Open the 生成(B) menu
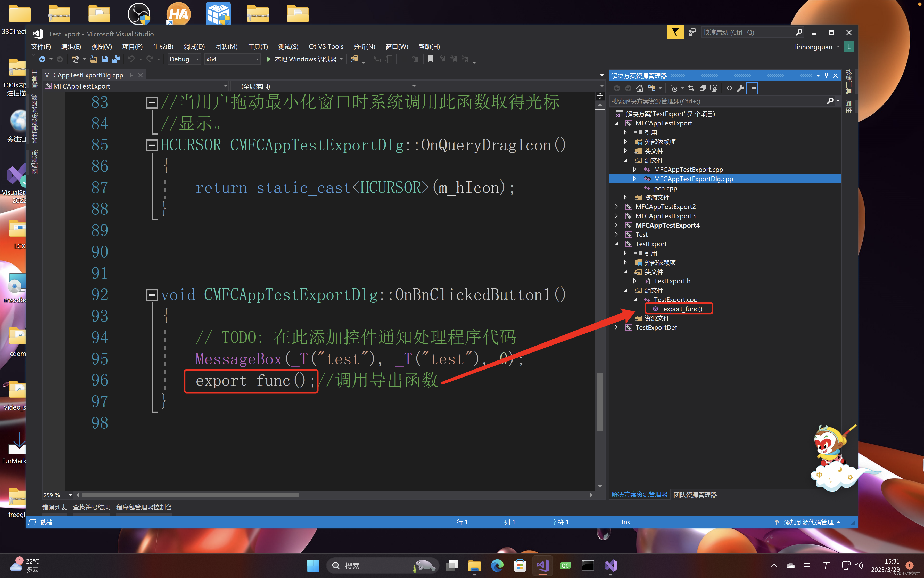The width and height of the screenshot is (924, 578). [163, 47]
